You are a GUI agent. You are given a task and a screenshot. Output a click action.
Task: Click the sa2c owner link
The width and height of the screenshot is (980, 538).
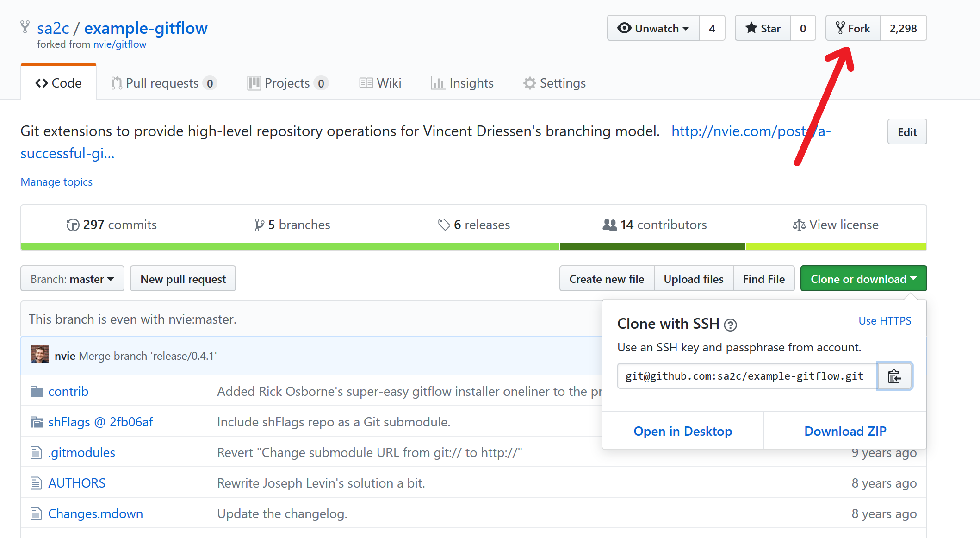point(53,28)
